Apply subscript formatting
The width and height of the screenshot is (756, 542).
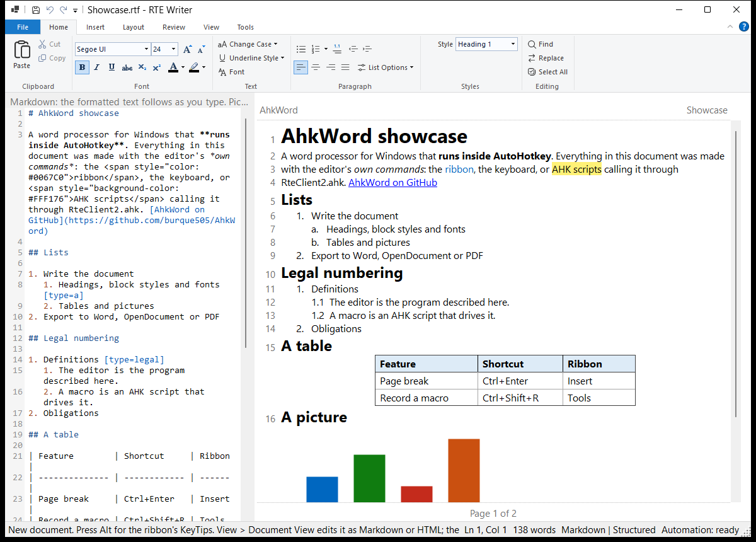click(142, 67)
